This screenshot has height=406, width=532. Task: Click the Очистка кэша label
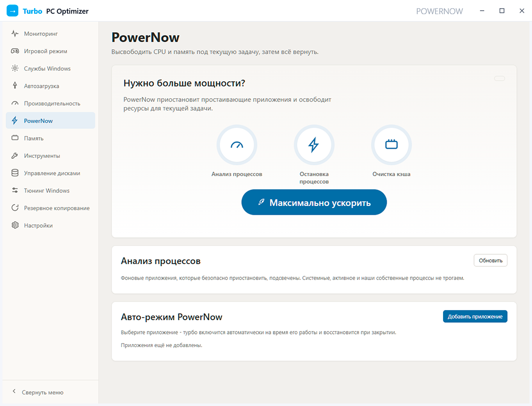pyautogui.click(x=391, y=174)
